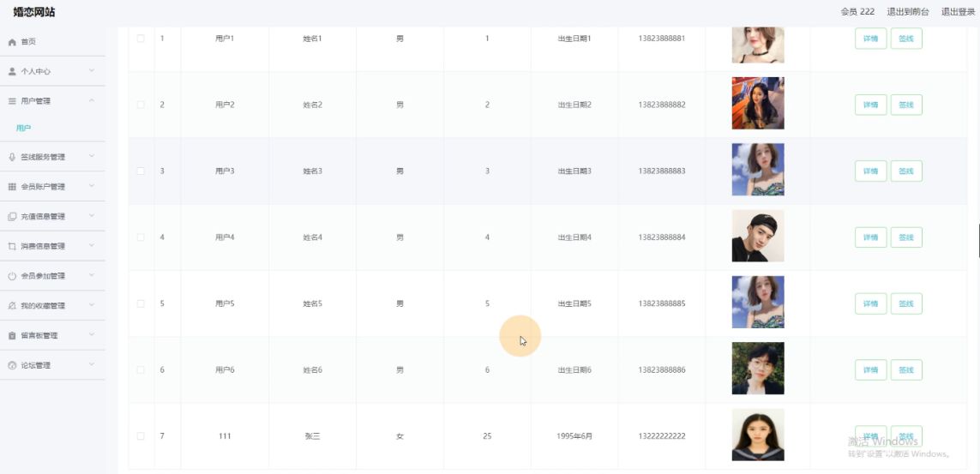Click the phone number 13823888881
The image size is (980, 474).
coord(661,38)
